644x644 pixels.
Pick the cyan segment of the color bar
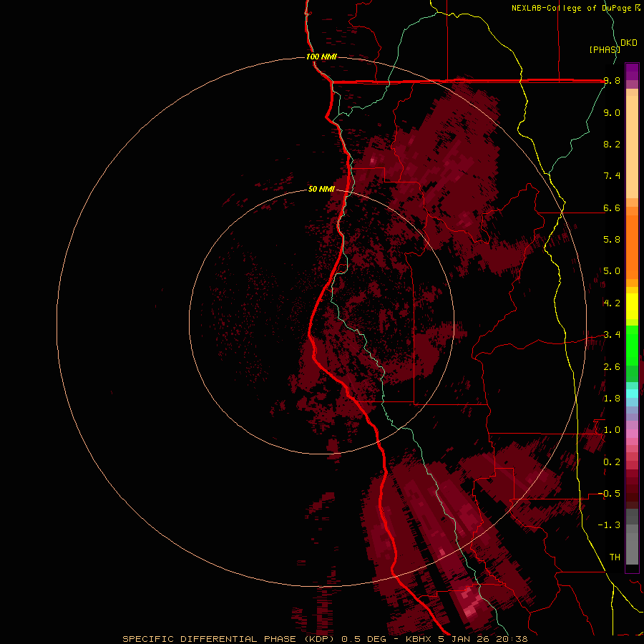632,394
